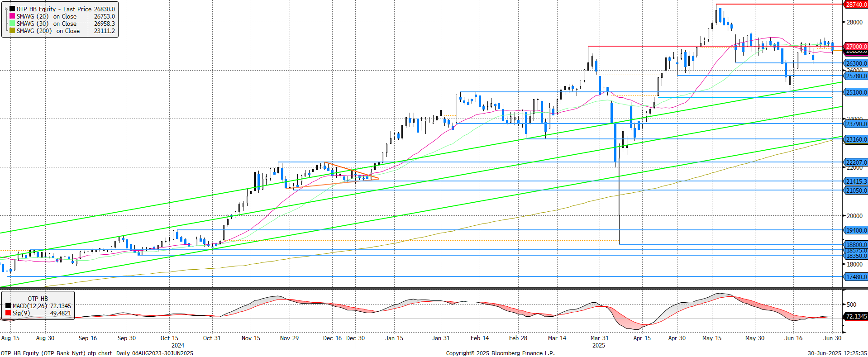Click the 'Oct 15' date axis label
This screenshot has height=357, width=868.
169,338
